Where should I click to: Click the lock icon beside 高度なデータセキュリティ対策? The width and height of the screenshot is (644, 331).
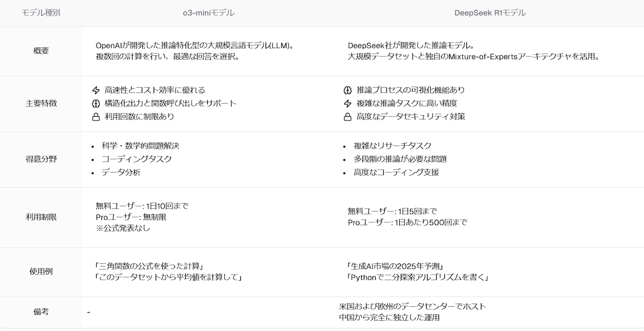[x=347, y=117]
